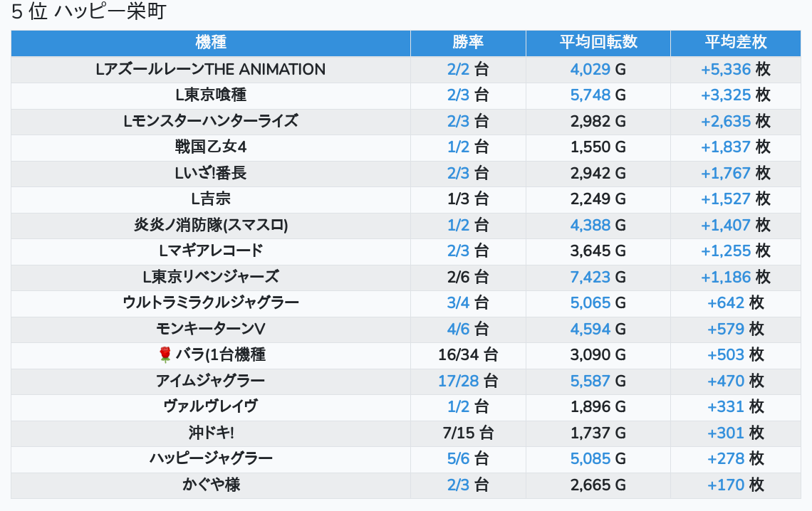Click the 5,748 G average spins value

pos(590,95)
